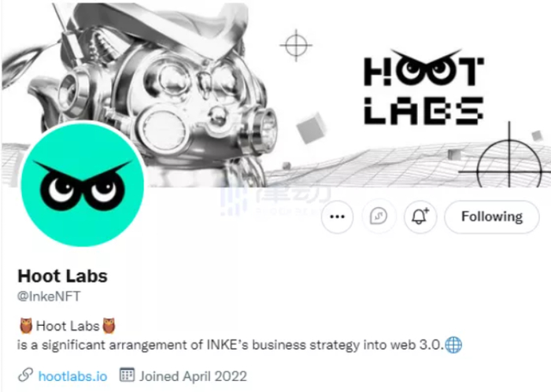Click the bio text mentioning INKE's strategy
Screen dimensions: 551x392
tap(231, 345)
